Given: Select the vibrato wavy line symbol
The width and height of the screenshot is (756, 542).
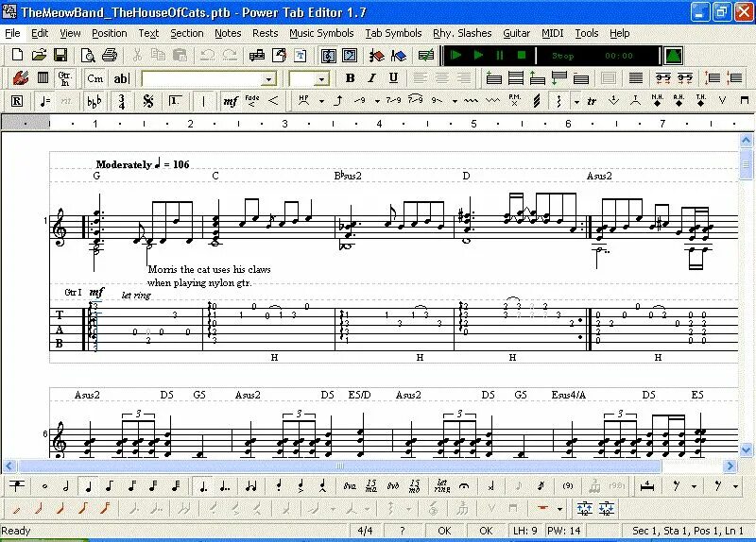Looking at the screenshot, I should (x=471, y=101).
